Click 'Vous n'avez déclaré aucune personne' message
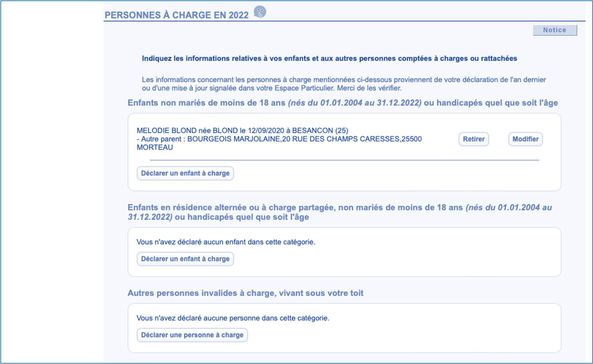 click(x=233, y=318)
